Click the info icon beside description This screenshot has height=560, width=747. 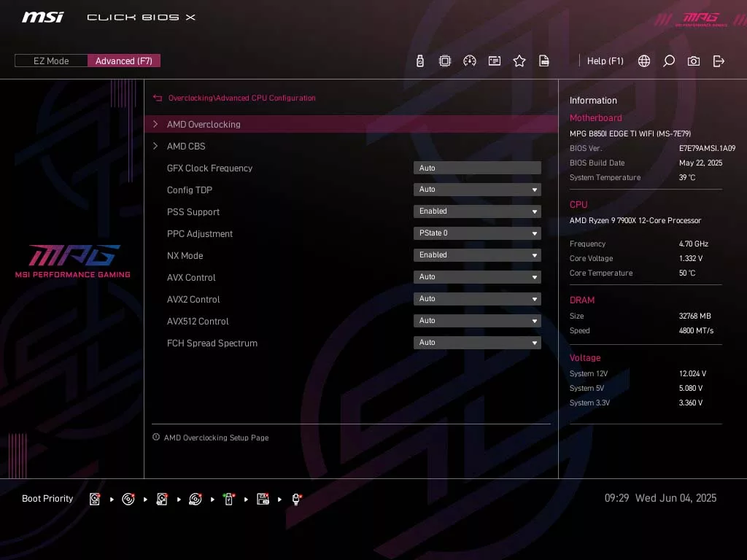(156, 437)
